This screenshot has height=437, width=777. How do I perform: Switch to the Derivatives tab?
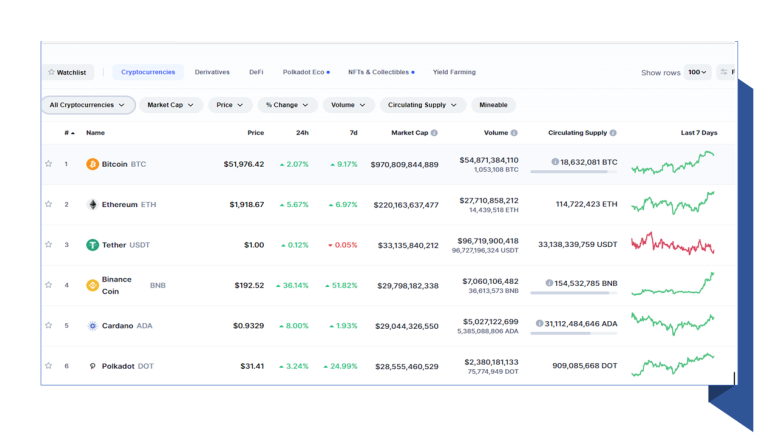(x=212, y=72)
